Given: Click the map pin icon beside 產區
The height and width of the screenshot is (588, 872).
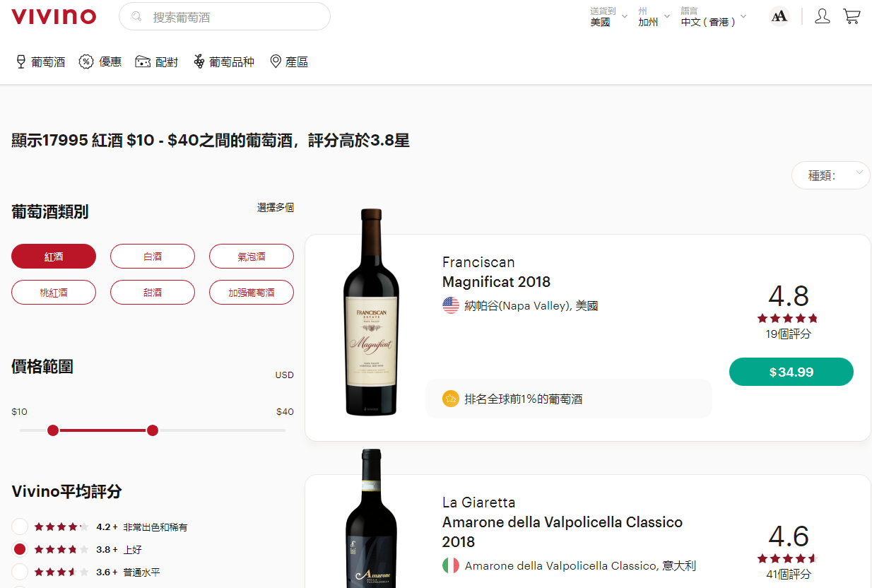Looking at the screenshot, I should [x=276, y=61].
